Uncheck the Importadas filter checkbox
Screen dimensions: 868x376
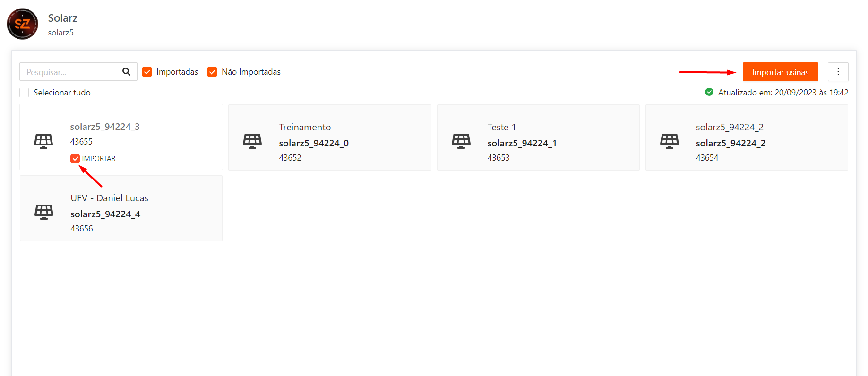[x=147, y=72]
